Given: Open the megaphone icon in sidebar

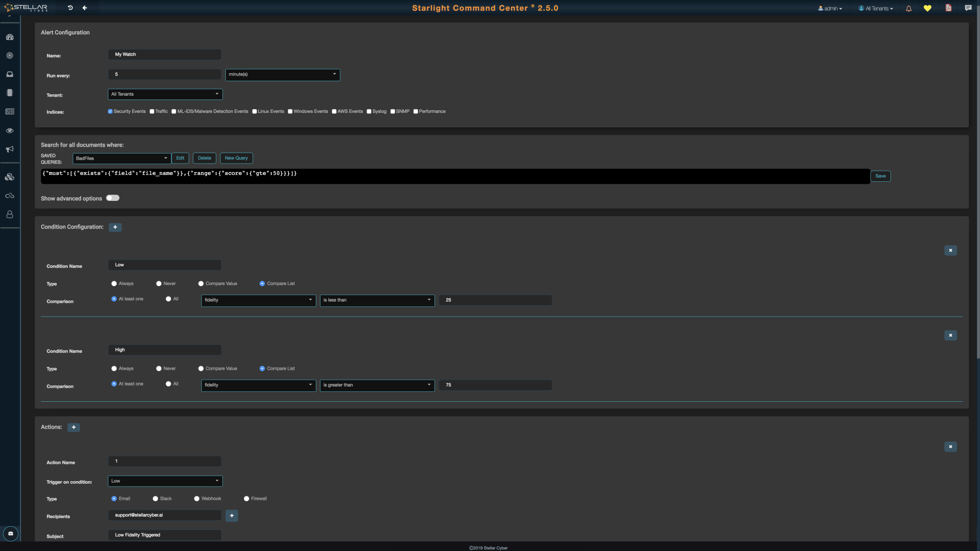Looking at the screenshot, I should point(10,149).
